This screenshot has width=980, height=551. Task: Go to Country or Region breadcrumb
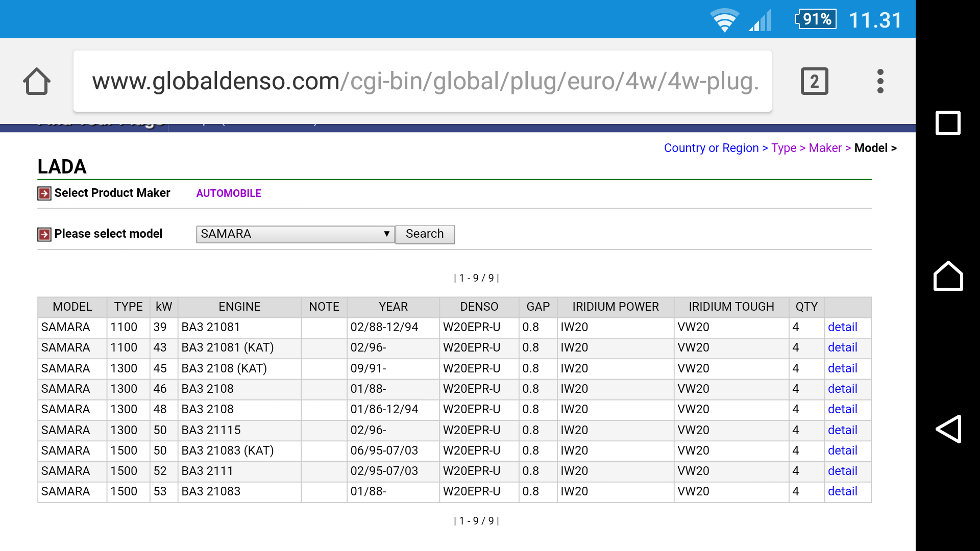711,148
